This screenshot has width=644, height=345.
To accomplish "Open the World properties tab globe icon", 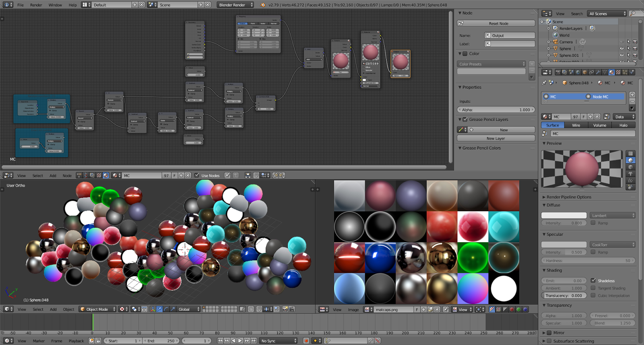I will coord(578,72).
